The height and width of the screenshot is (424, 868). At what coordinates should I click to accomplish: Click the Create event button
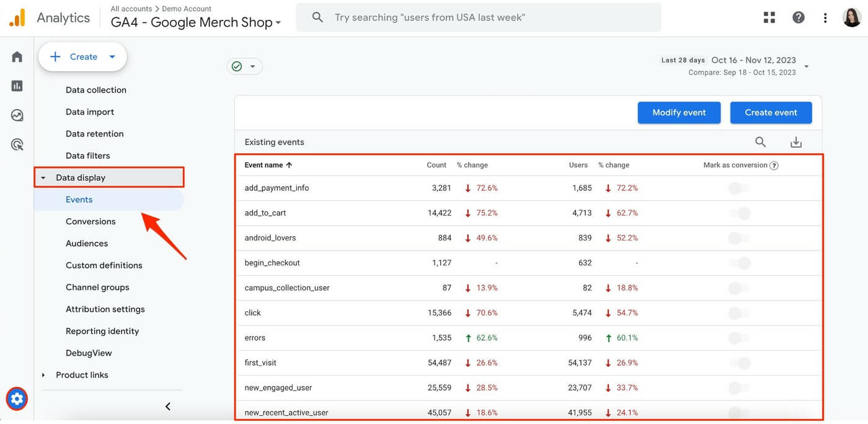[x=771, y=112]
